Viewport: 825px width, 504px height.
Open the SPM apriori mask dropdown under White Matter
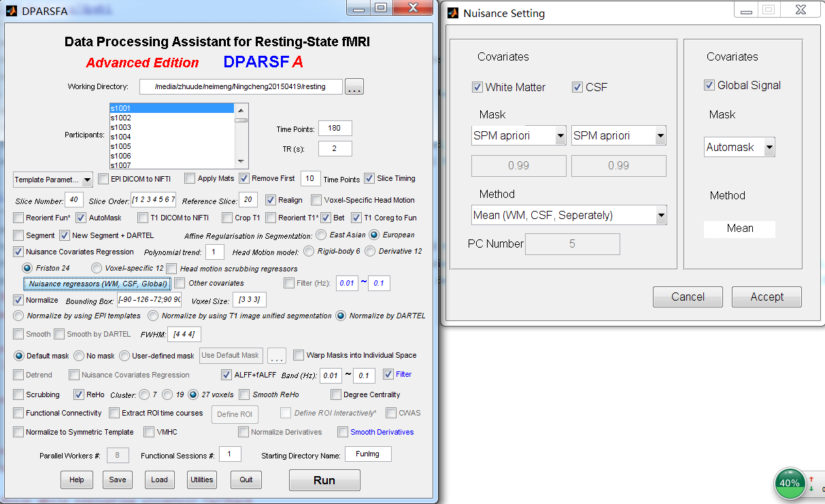click(519, 135)
